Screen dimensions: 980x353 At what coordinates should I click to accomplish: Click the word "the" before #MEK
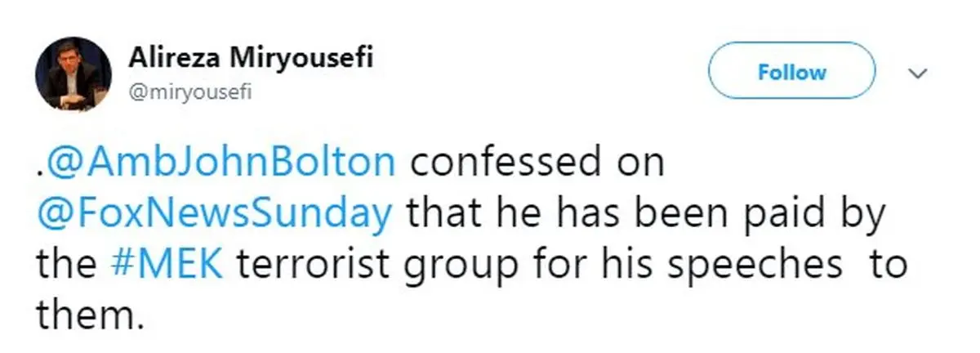tap(68, 266)
